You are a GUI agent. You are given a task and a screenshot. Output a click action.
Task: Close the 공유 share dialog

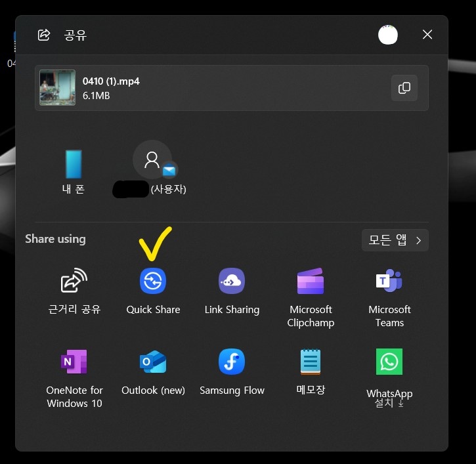pos(427,35)
